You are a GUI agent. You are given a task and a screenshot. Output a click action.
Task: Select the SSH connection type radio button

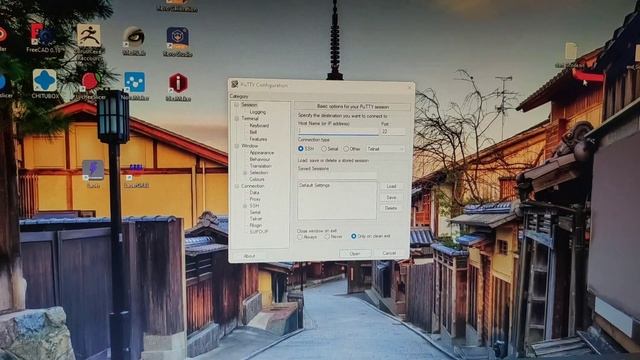point(301,149)
